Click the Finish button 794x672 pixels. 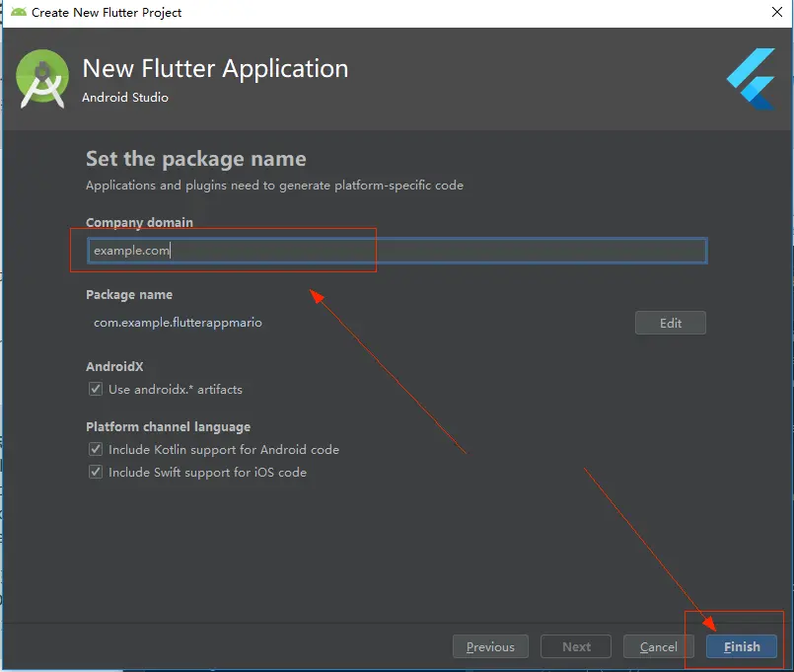tap(742, 646)
